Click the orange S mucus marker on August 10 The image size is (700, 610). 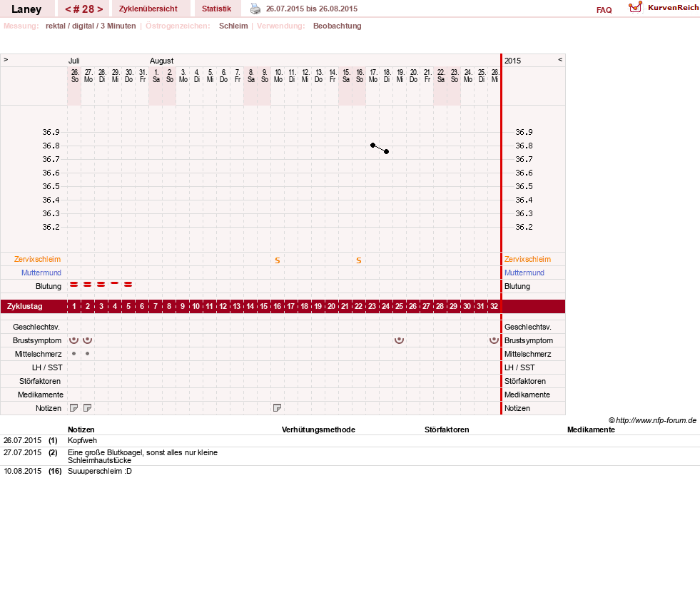tap(278, 260)
